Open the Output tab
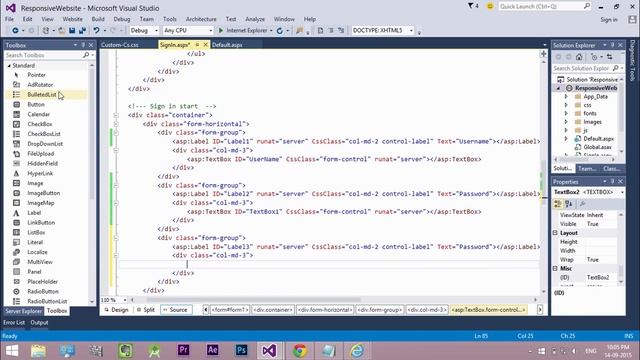This screenshot has height=360, width=640. click(x=39, y=322)
